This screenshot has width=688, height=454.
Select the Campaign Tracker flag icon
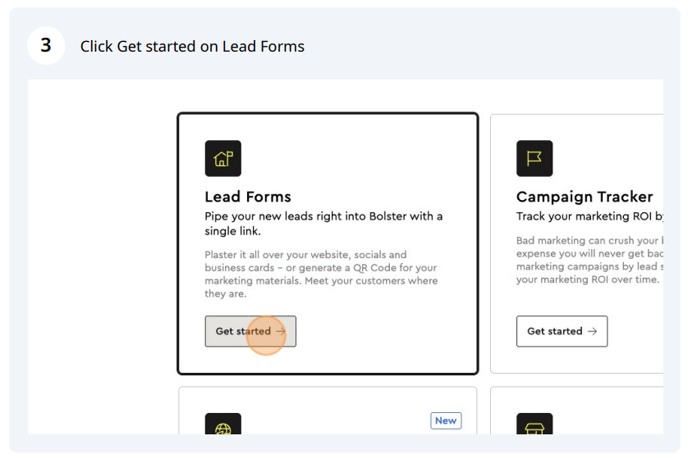coord(534,158)
